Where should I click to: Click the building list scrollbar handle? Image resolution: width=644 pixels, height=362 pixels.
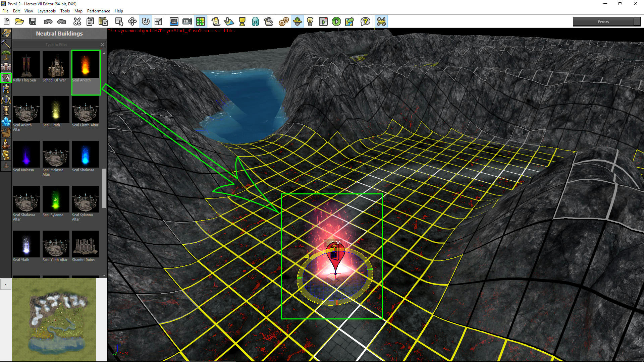point(104,188)
